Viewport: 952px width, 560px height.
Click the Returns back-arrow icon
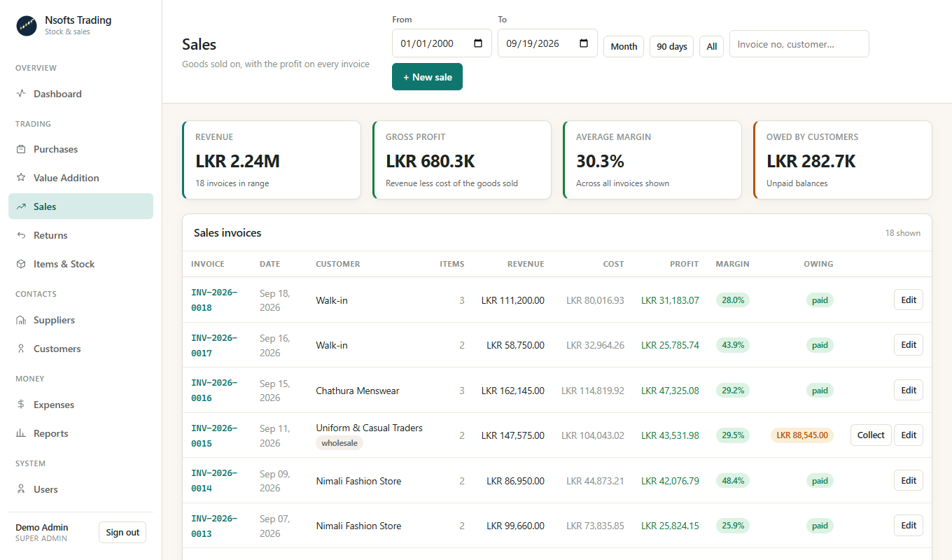coord(21,235)
